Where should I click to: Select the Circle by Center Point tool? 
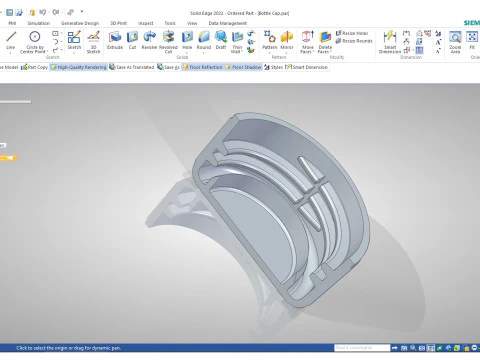click(34, 42)
